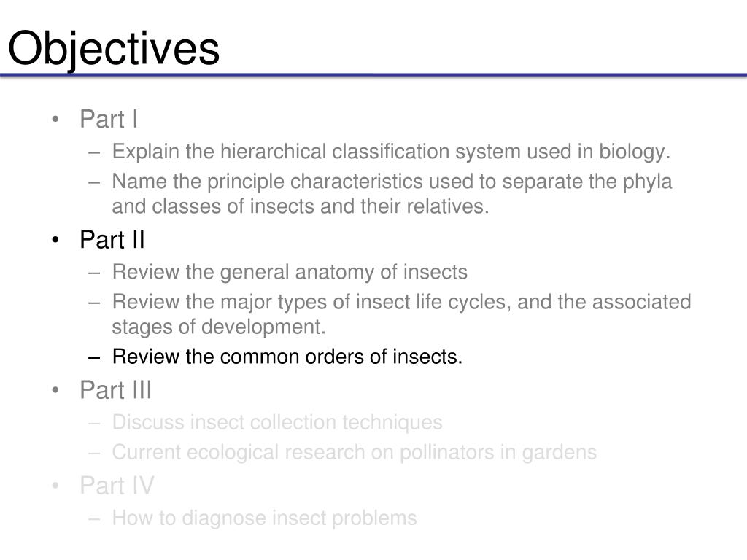Select 'Review the common orders of insects.'
747x560 pixels.
(287, 357)
